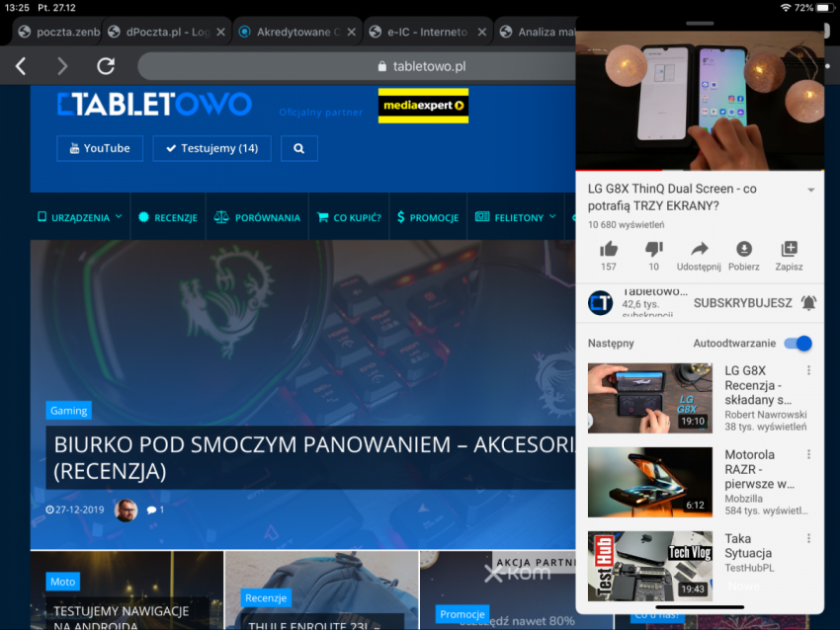
Task: Open the Taka Sytuacja video title
Action: coord(748,546)
